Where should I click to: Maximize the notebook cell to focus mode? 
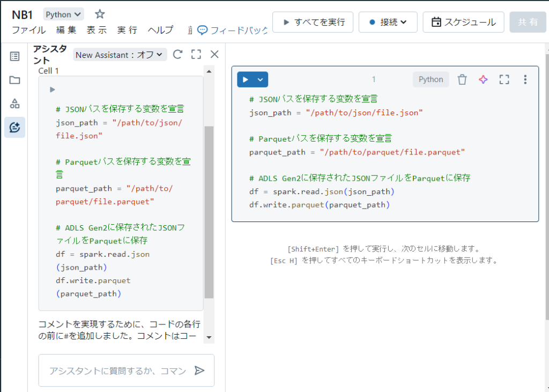point(504,79)
